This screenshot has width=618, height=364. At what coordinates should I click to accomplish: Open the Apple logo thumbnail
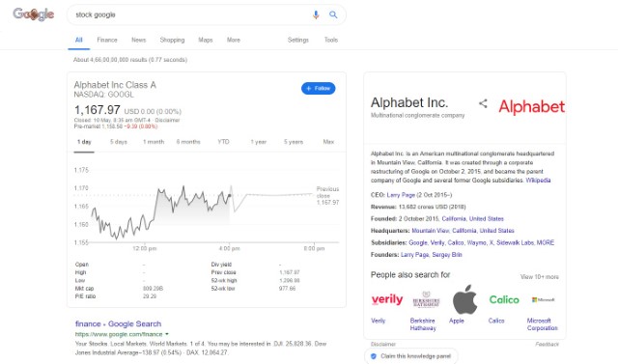tap(464, 299)
